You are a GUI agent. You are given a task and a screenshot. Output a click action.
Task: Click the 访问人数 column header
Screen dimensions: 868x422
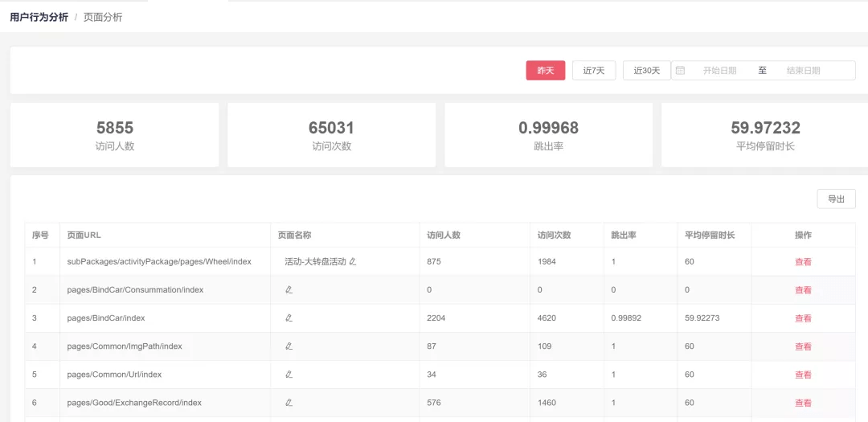point(444,236)
